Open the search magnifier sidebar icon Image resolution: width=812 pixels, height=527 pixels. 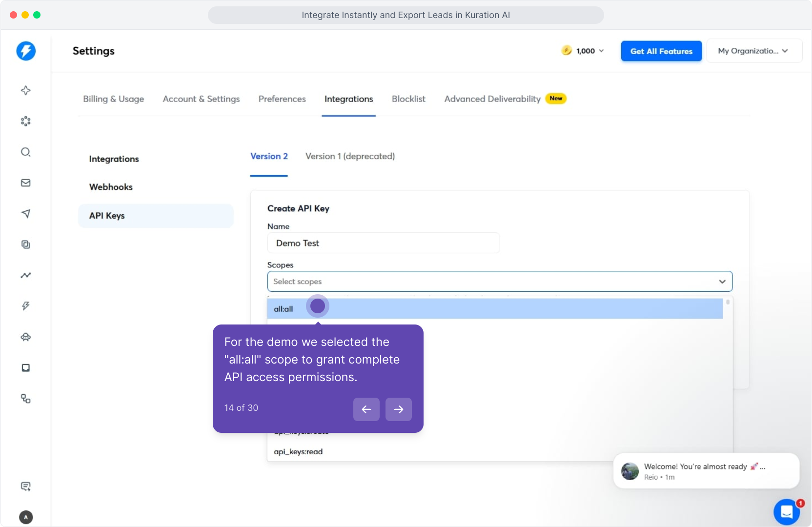(x=26, y=152)
